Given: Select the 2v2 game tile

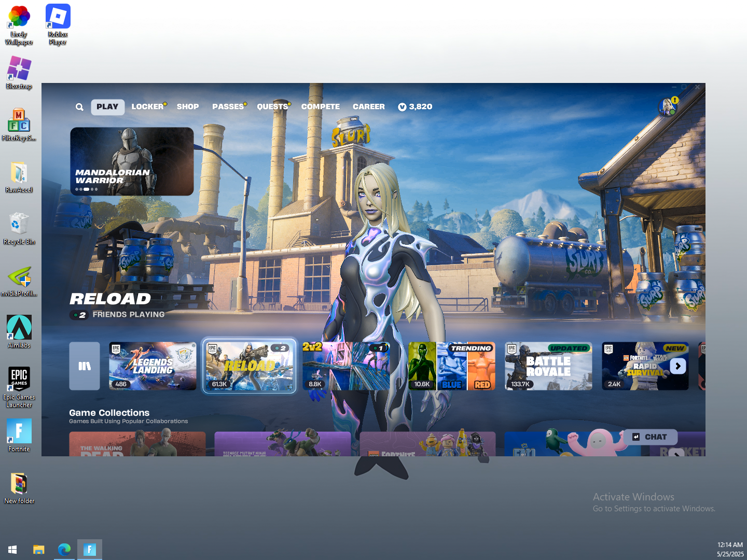Looking at the screenshot, I should point(346,366).
